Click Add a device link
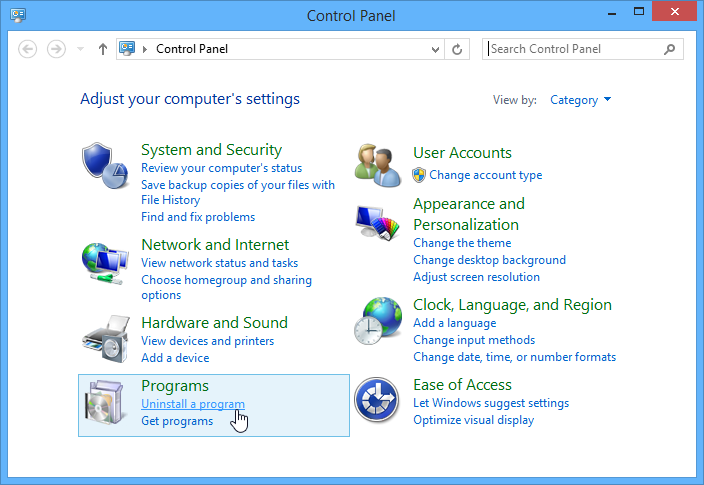The width and height of the screenshot is (704, 485). pos(175,358)
